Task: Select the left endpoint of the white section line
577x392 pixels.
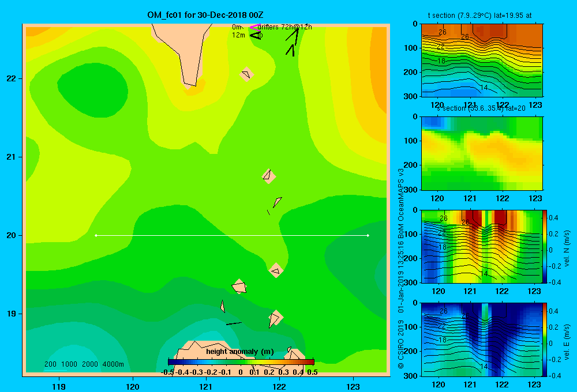Action: pyautogui.click(x=96, y=235)
